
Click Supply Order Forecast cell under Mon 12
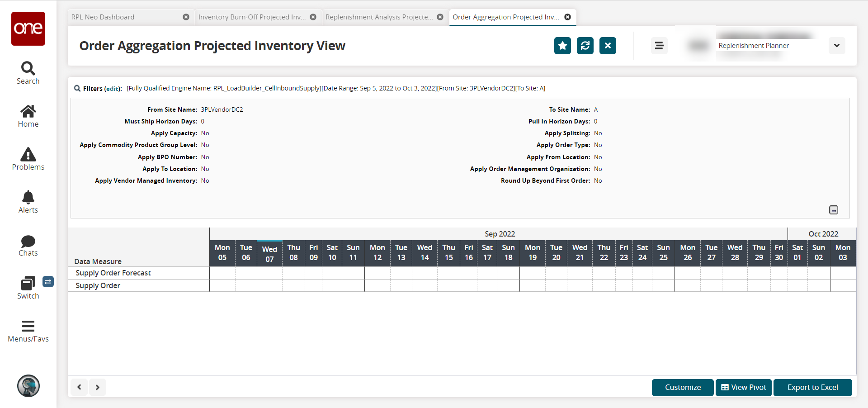(x=377, y=273)
